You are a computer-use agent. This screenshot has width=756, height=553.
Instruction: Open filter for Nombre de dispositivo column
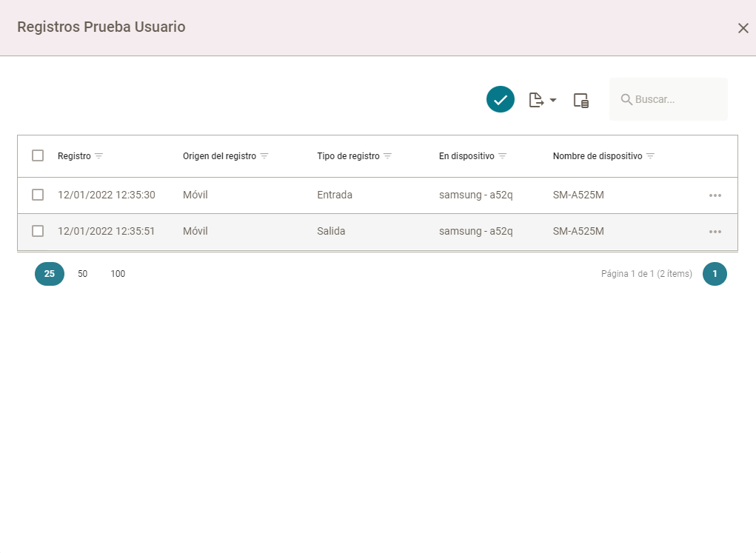650,156
